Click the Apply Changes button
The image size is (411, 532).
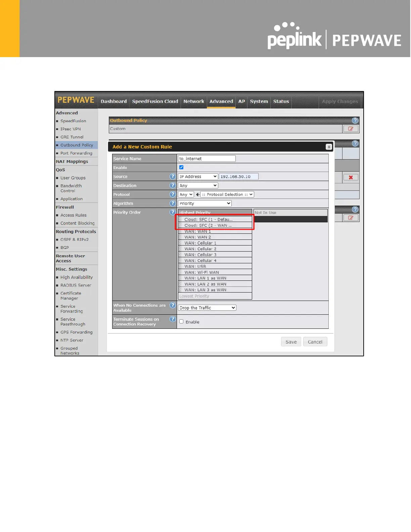coord(340,101)
